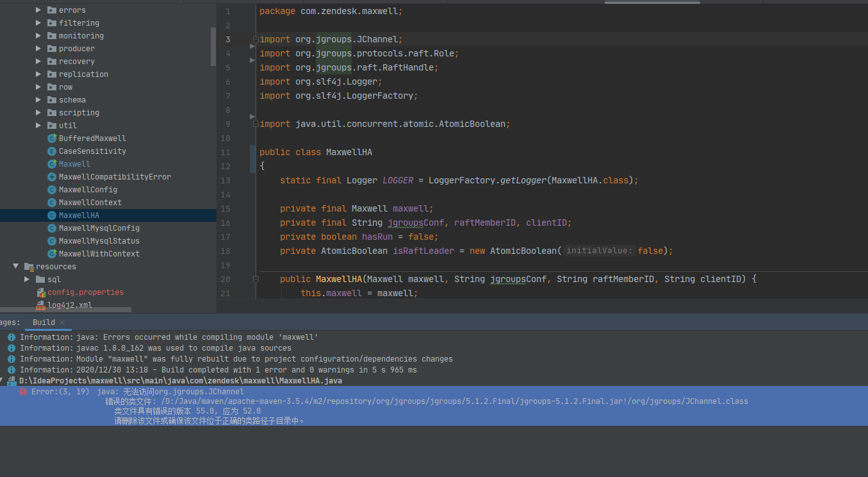
Task: Click the CaseSensitivity enum icon
Action: tap(52, 151)
